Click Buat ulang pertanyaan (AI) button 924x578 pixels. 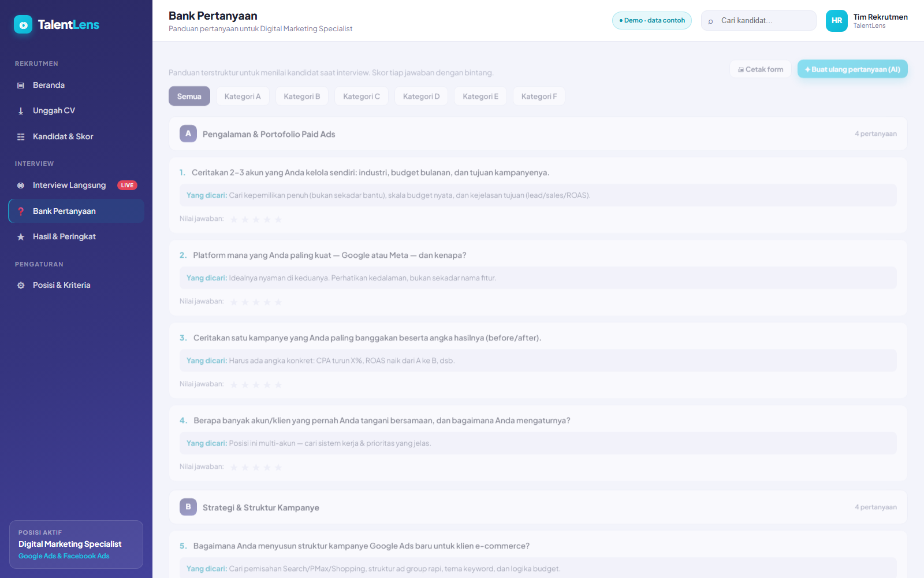click(x=852, y=69)
